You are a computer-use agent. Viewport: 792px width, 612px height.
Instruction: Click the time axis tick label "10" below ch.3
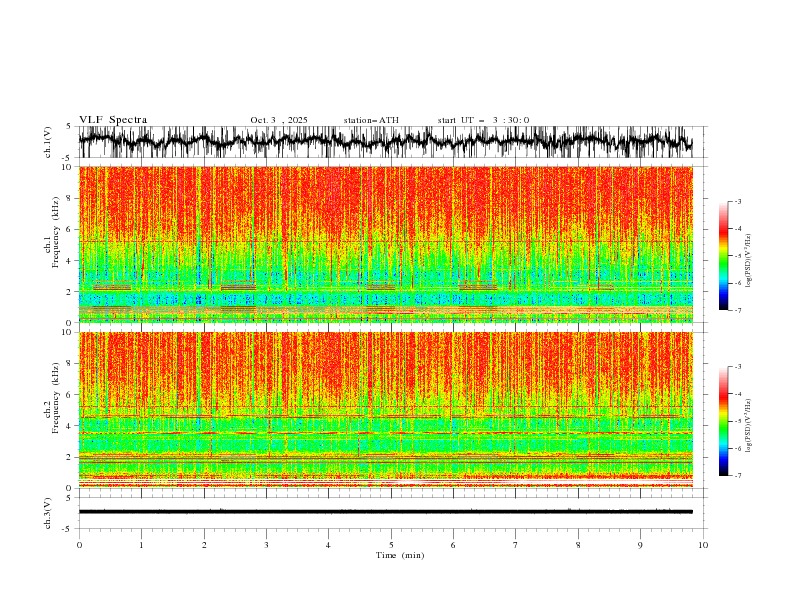703,545
